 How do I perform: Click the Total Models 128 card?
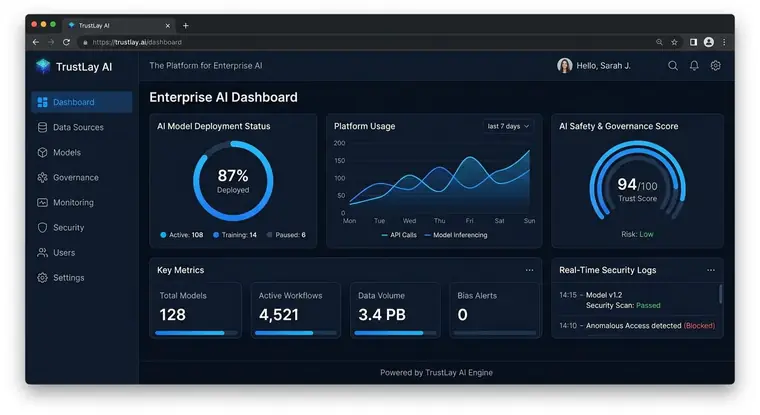196,310
